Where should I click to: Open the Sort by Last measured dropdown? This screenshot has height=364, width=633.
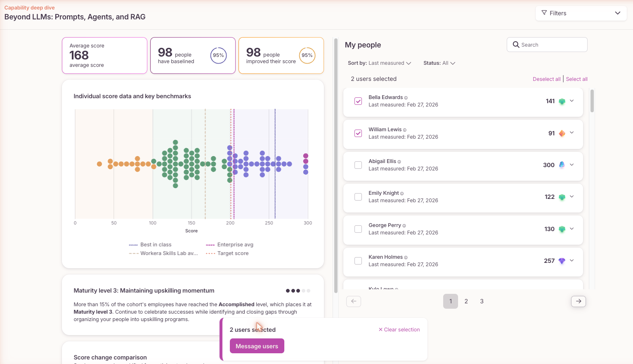(379, 63)
